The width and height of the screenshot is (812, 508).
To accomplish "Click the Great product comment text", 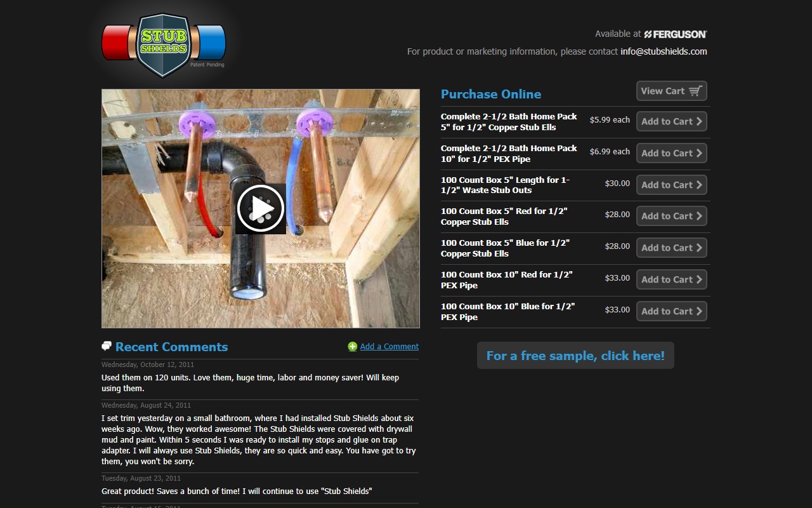I will click(237, 491).
